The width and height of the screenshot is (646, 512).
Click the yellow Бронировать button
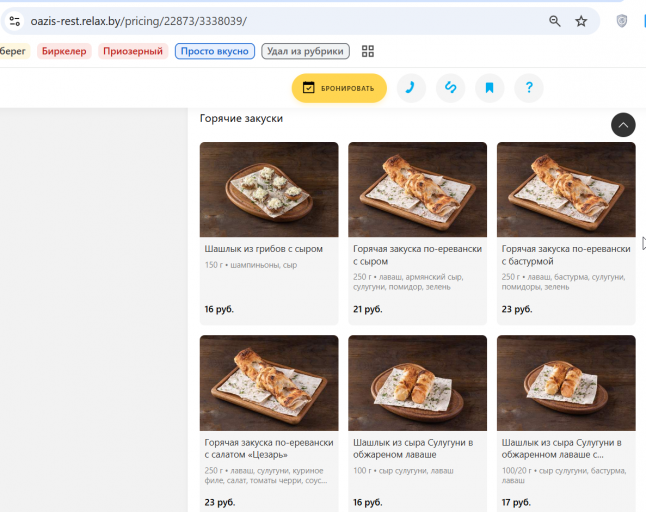click(x=339, y=88)
